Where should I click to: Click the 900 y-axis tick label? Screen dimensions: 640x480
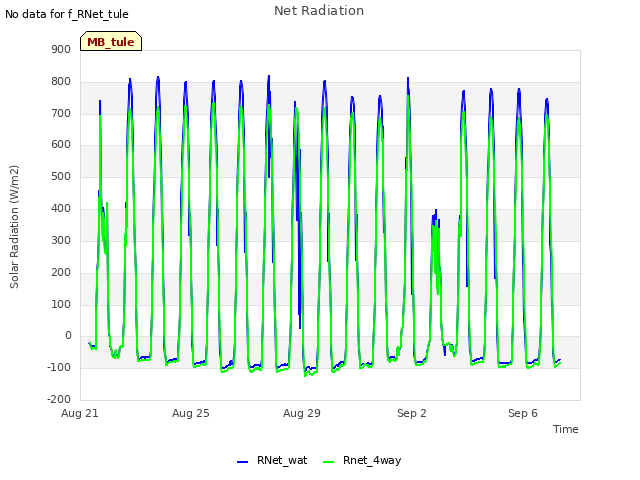tap(61, 49)
